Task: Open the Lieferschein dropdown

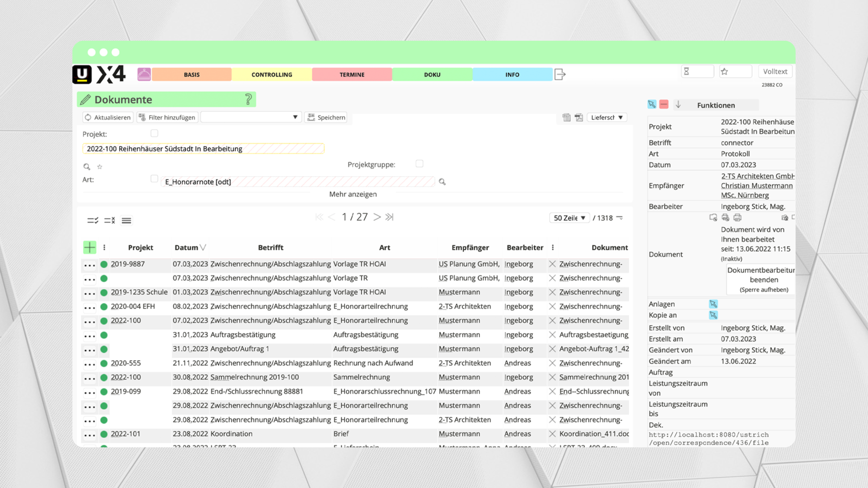Action: (x=607, y=117)
